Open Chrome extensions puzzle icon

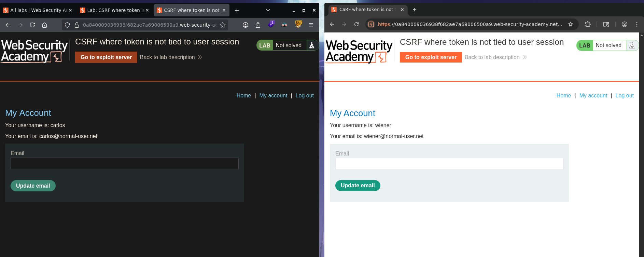pyautogui.click(x=588, y=24)
